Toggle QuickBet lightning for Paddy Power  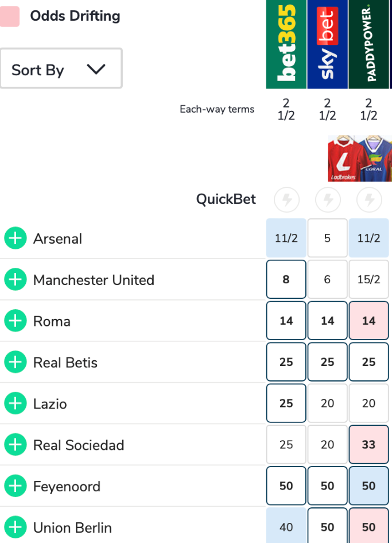tap(369, 199)
